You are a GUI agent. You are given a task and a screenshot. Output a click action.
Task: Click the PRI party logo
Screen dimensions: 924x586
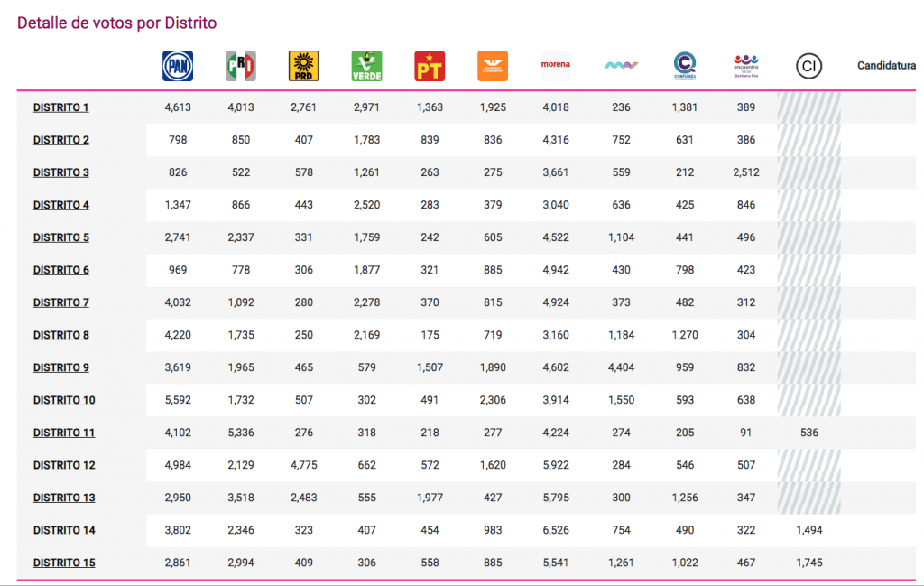[x=240, y=66]
